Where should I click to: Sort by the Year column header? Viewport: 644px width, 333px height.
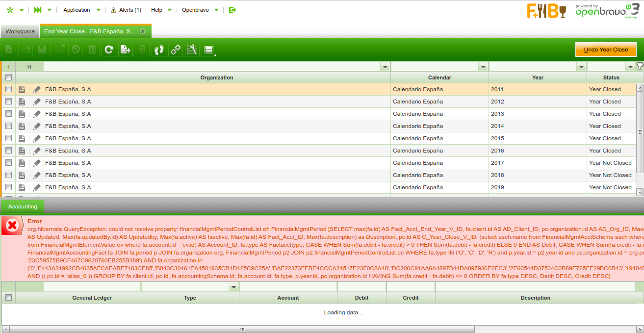point(538,77)
